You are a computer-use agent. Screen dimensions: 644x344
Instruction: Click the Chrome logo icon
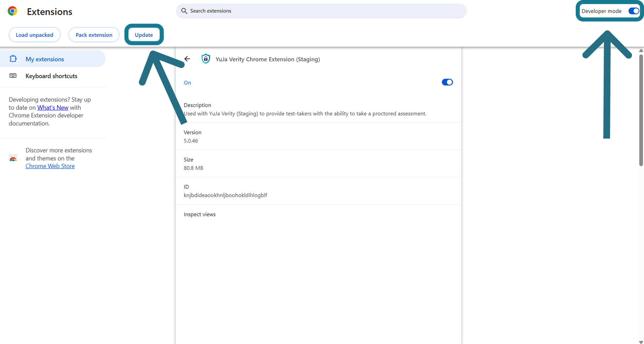tap(12, 11)
